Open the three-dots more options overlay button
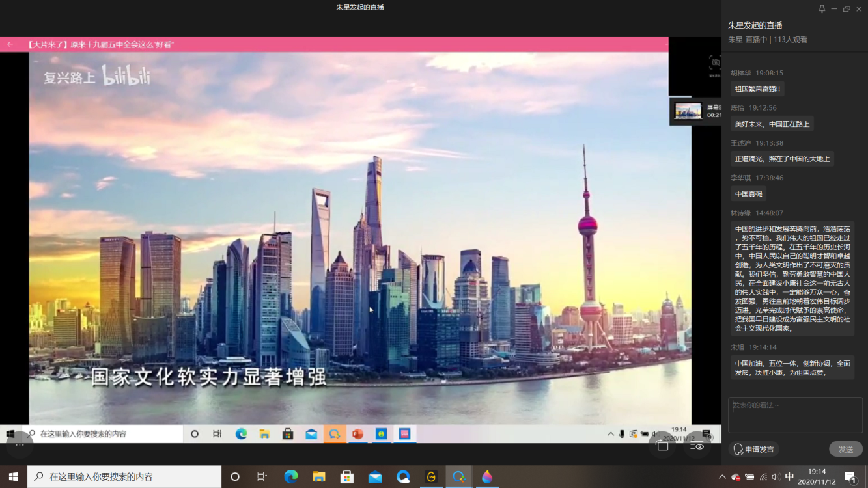The height and width of the screenshot is (488, 868). click(x=20, y=444)
